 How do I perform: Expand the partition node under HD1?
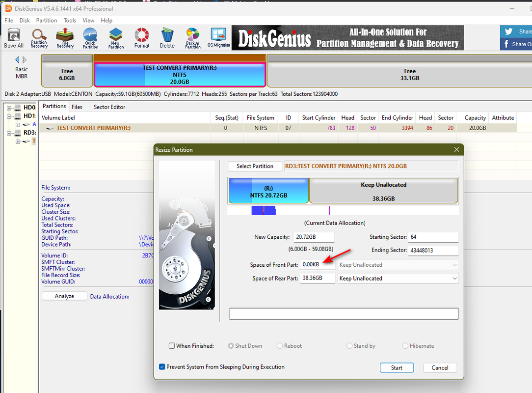click(x=18, y=125)
